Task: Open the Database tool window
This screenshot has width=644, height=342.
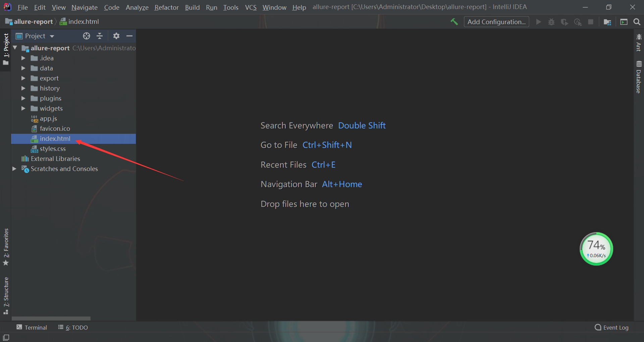Action: click(639, 77)
